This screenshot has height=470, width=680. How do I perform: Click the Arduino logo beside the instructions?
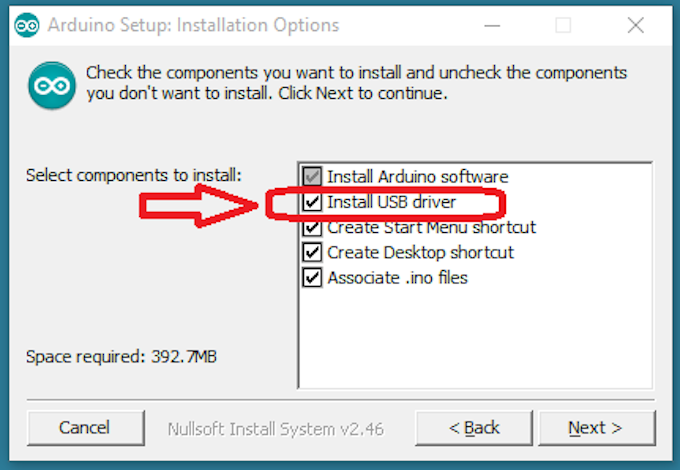point(49,86)
